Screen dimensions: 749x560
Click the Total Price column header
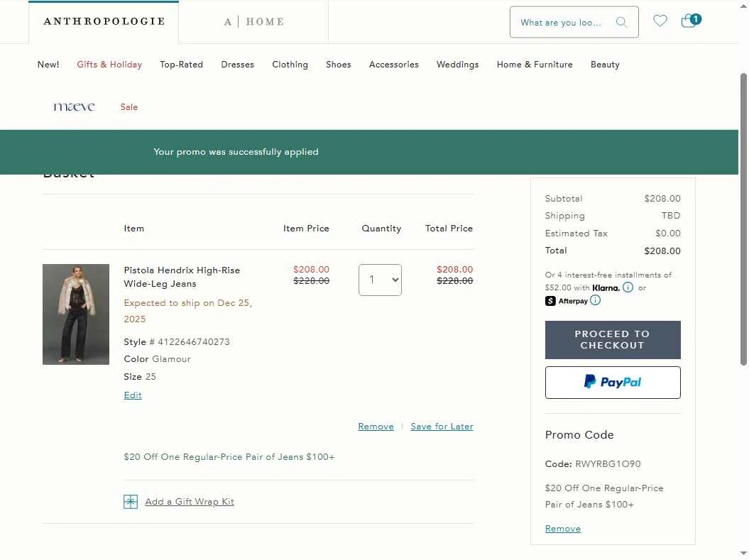click(x=449, y=229)
